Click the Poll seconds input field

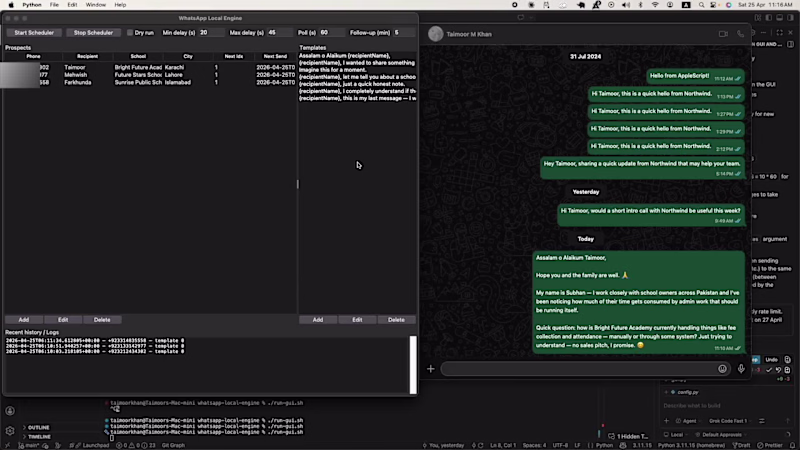tap(332, 33)
